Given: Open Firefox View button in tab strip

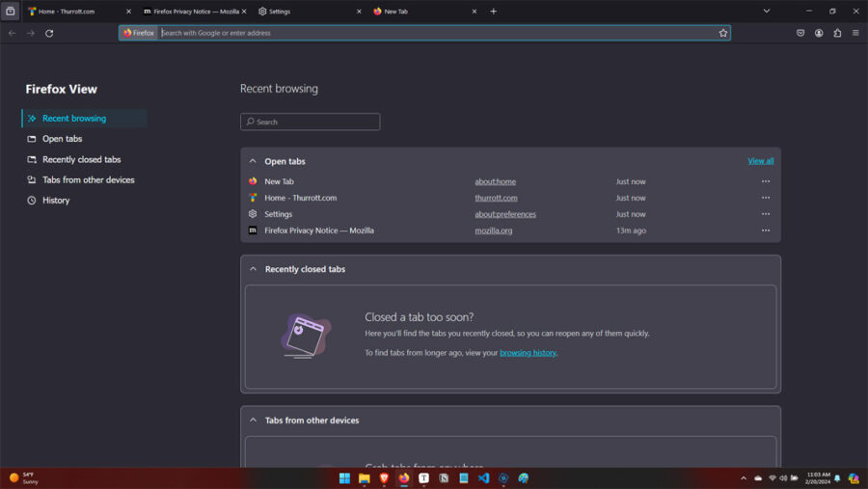Looking at the screenshot, I should (x=10, y=11).
